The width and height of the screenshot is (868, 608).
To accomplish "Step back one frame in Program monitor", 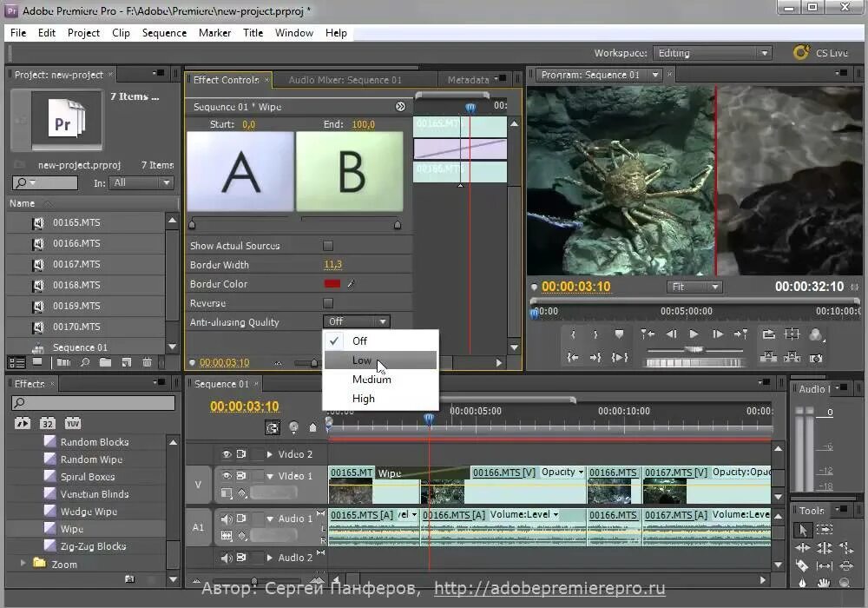I will tap(671, 334).
